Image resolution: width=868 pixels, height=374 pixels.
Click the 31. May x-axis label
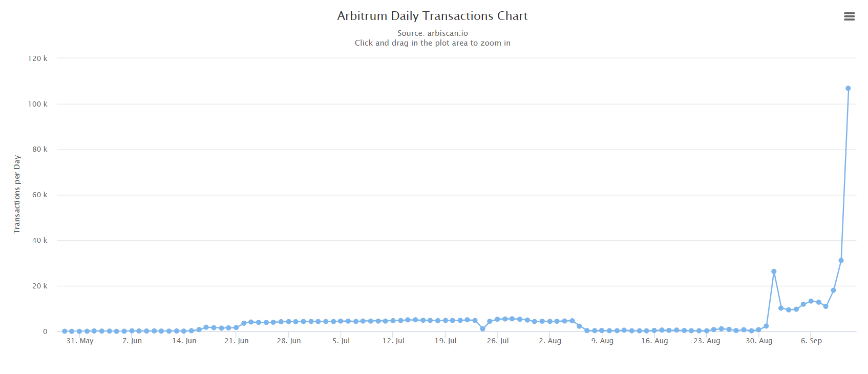[80, 341]
